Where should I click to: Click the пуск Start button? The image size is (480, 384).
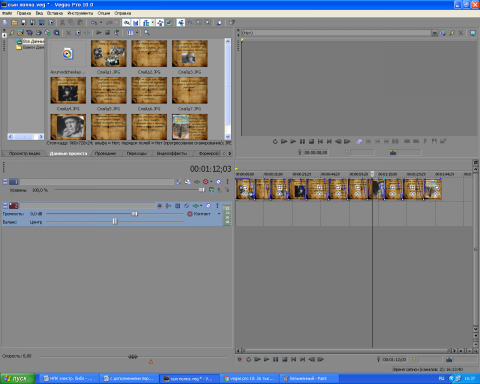18,378
